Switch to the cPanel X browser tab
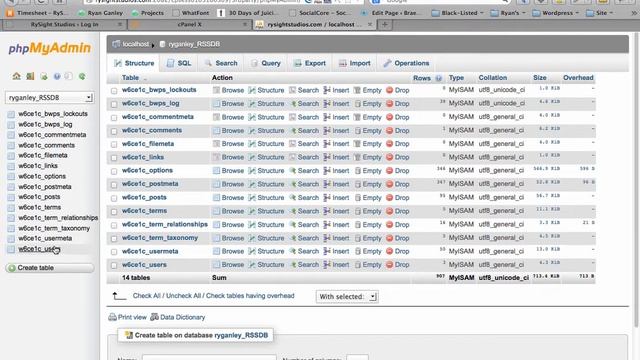The height and width of the screenshot is (360, 640). tap(189, 24)
